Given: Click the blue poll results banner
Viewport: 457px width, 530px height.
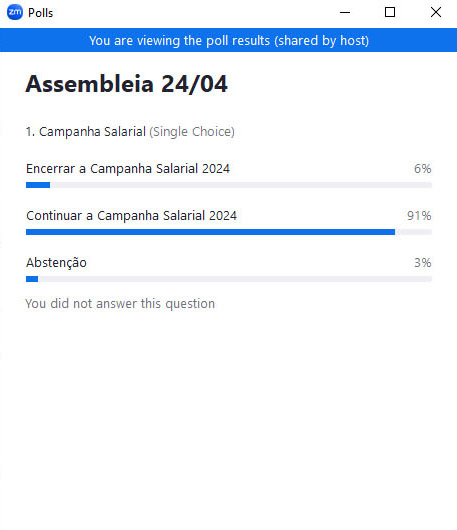Looking at the screenshot, I should (228, 40).
